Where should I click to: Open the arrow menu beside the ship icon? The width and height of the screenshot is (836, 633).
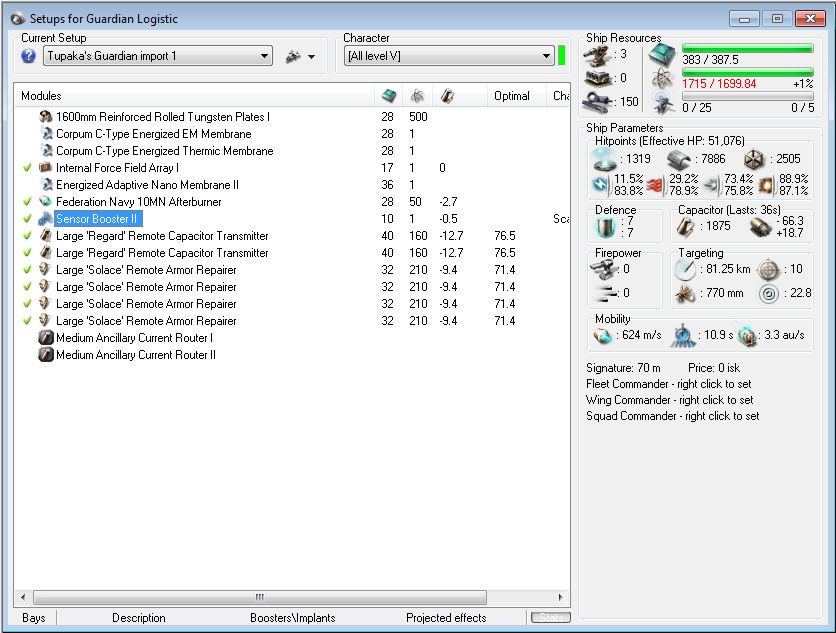click(x=311, y=57)
